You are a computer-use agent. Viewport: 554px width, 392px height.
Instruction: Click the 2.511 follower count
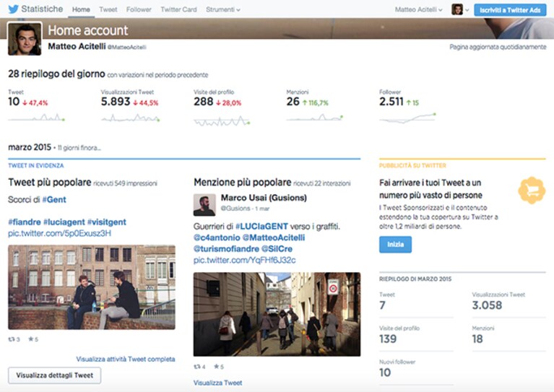click(x=391, y=102)
